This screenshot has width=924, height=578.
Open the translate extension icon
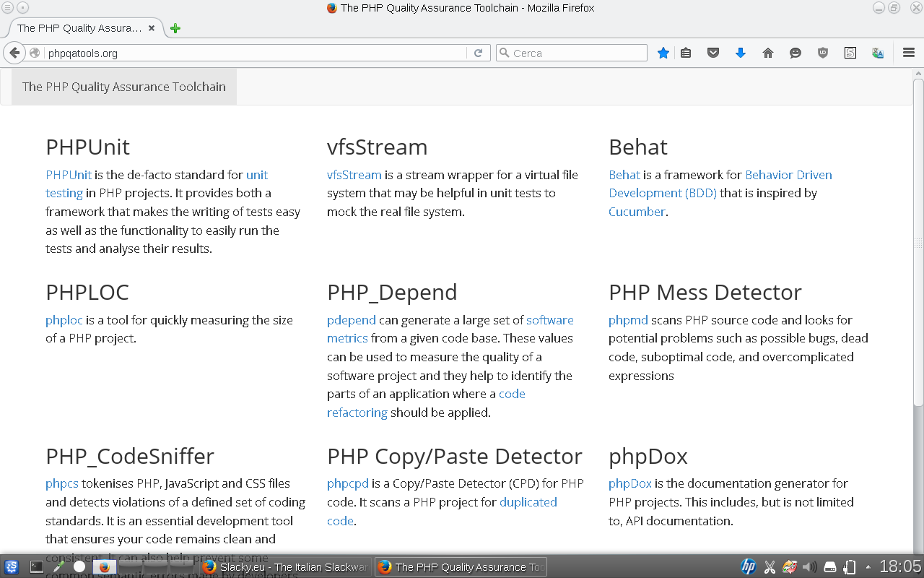[x=878, y=53]
